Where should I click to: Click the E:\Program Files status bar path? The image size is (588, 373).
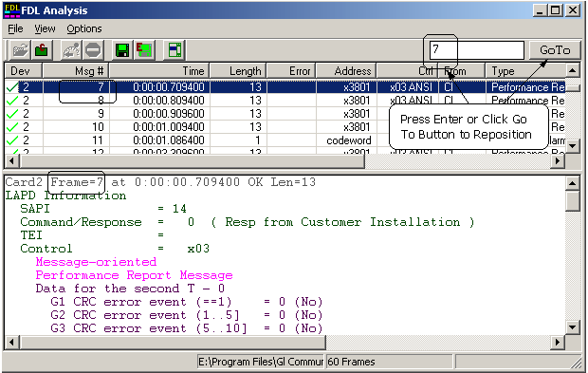[x=260, y=362]
